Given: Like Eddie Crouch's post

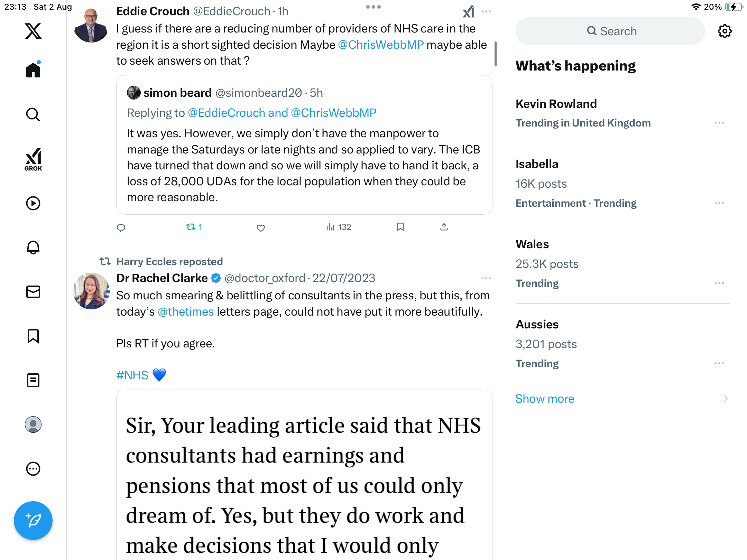Looking at the screenshot, I should pyautogui.click(x=261, y=228).
